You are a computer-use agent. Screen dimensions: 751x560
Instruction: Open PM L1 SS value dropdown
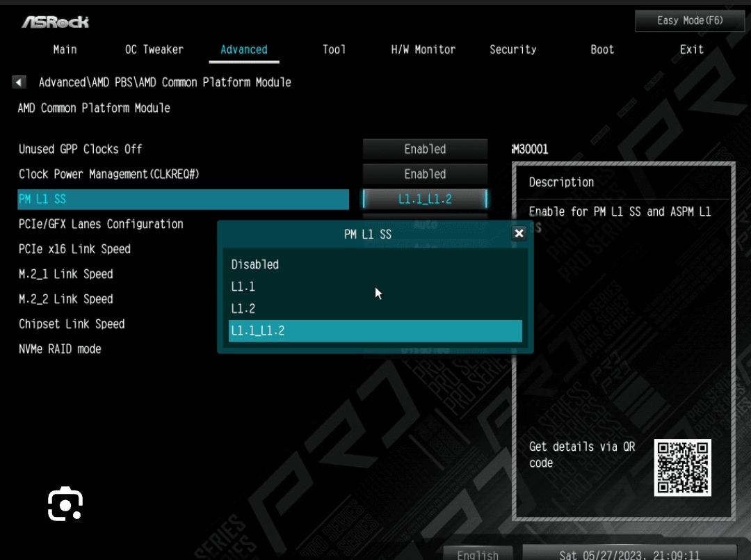(x=425, y=199)
